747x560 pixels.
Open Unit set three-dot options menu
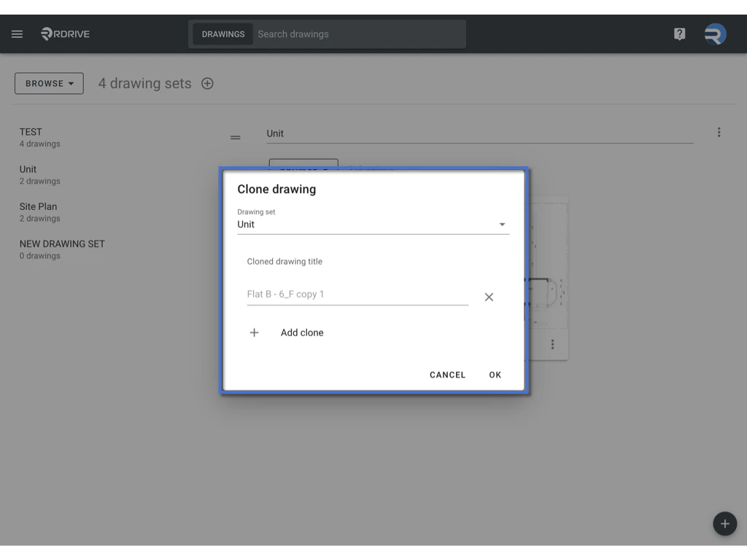(x=719, y=133)
